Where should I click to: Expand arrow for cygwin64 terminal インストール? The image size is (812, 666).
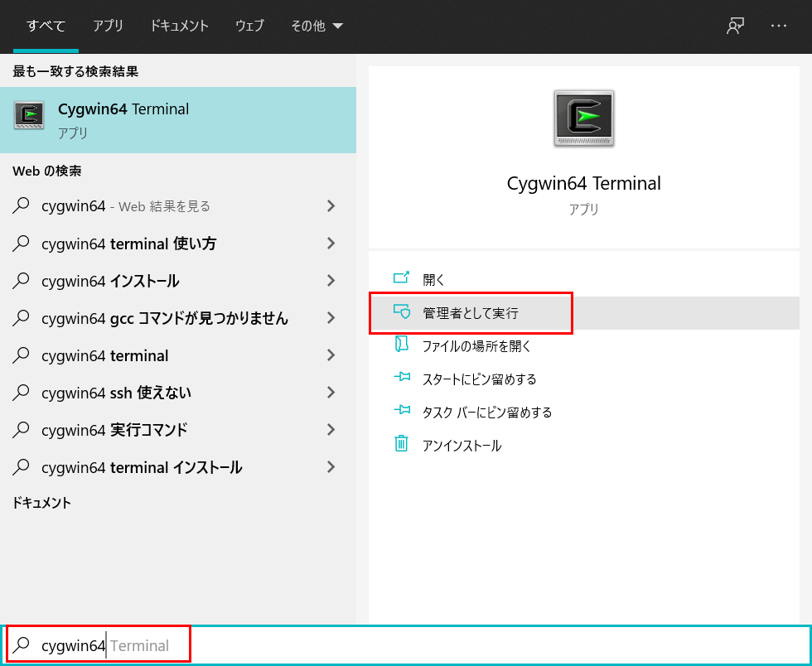click(331, 467)
